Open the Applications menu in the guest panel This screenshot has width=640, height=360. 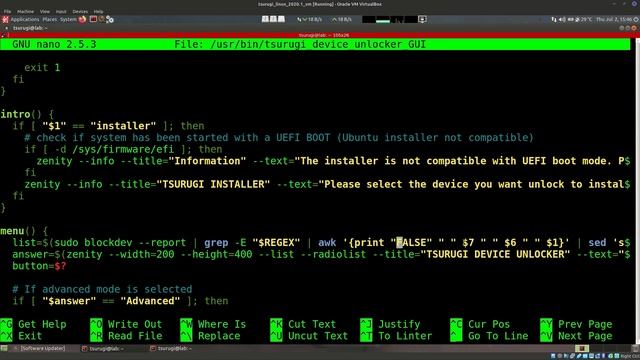click(x=24, y=19)
